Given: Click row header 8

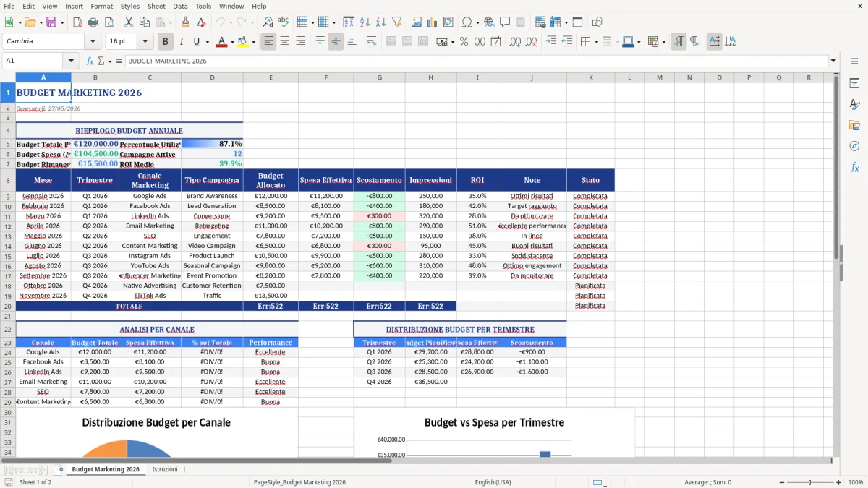Looking at the screenshot, I should click(x=7, y=180).
